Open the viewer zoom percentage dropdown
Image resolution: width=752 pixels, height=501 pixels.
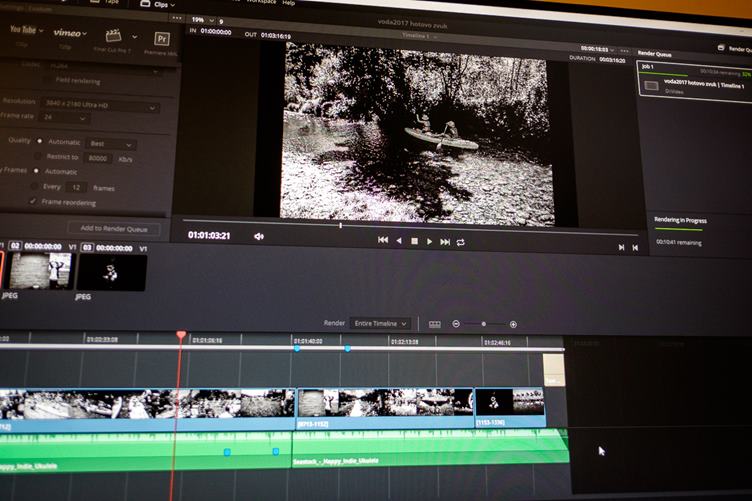[x=203, y=20]
